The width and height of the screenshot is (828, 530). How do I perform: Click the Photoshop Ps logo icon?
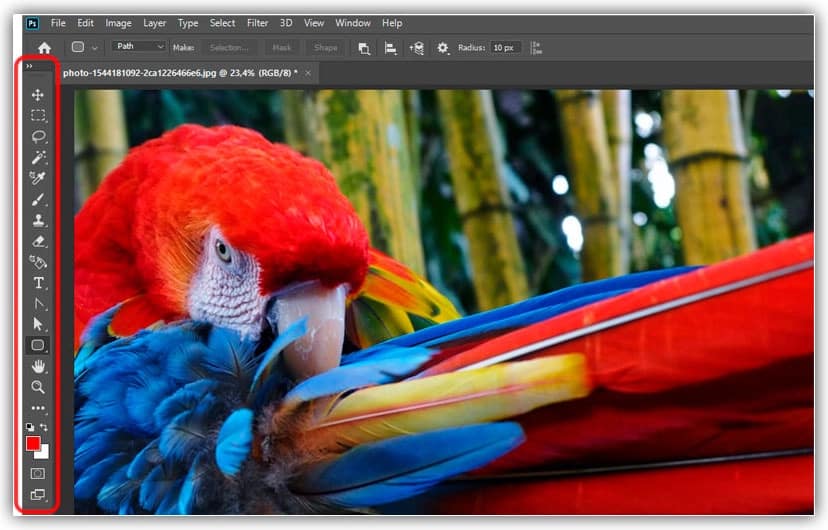[32, 23]
